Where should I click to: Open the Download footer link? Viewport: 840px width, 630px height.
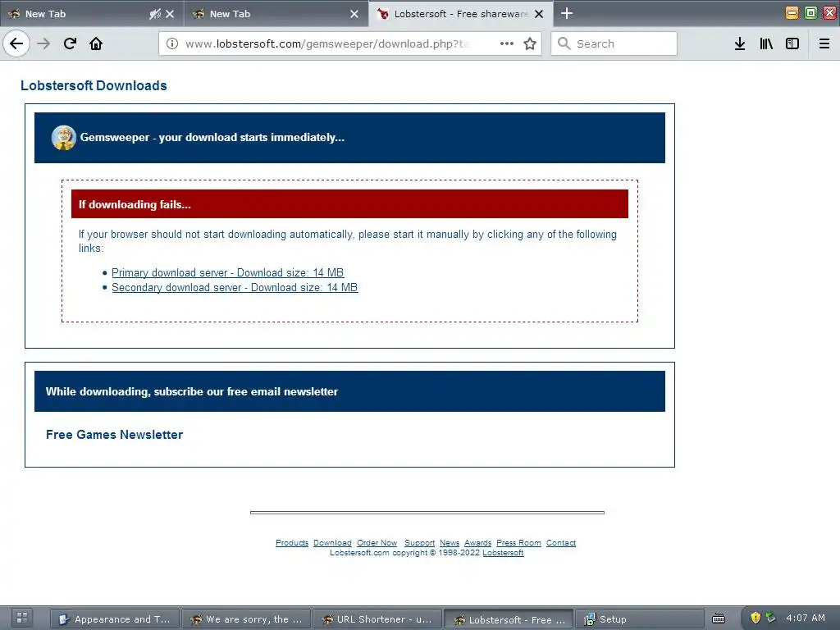pos(332,543)
